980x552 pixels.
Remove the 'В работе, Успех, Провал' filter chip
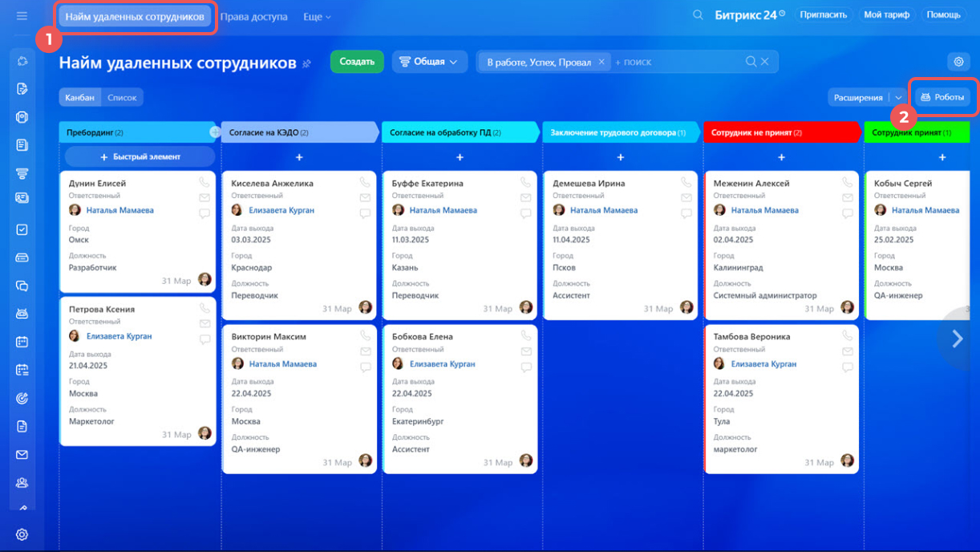click(x=601, y=62)
